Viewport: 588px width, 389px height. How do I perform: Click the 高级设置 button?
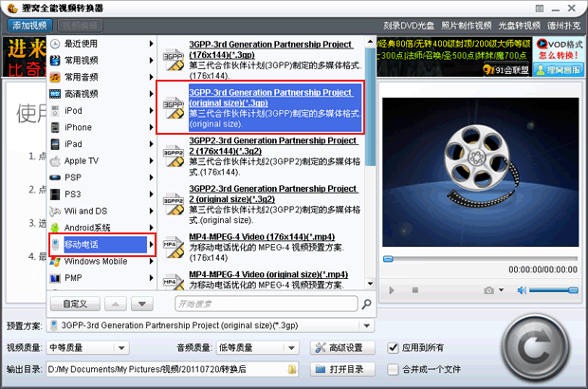[x=342, y=348]
